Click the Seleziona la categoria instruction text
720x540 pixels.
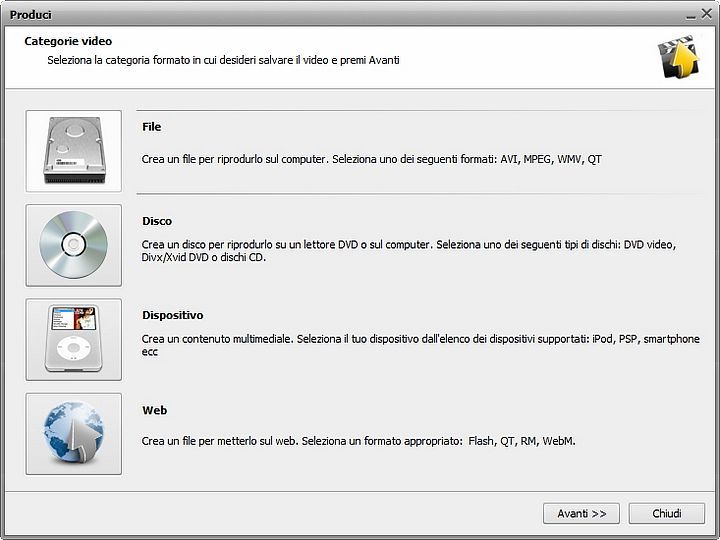click(x=223, y=60)
